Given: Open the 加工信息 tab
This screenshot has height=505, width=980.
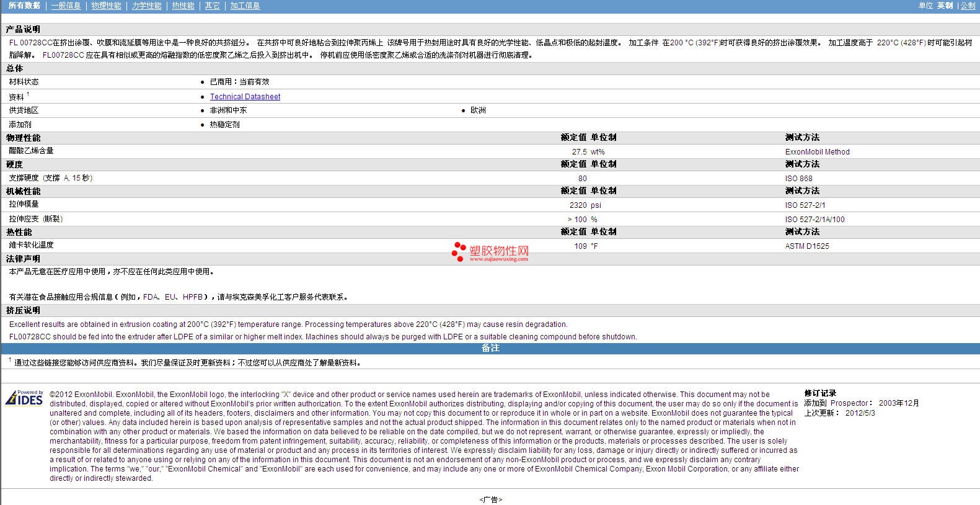Looking at the screenshot, I should point(245,6).
